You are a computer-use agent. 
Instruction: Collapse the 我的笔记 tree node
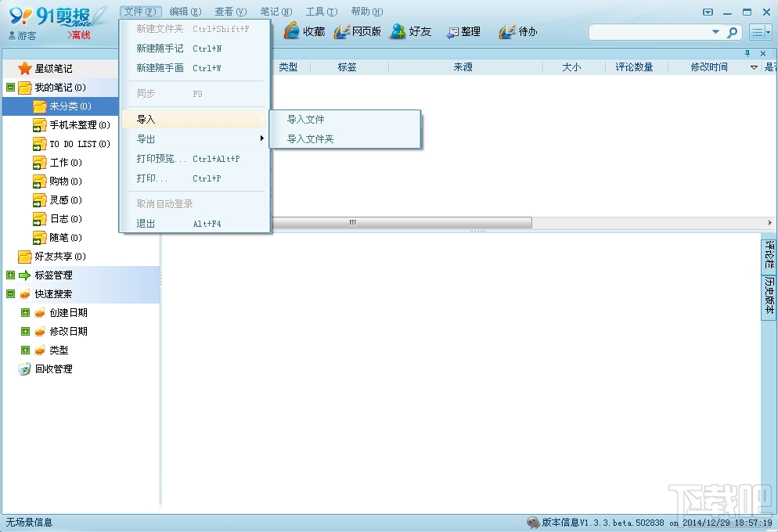click(10, 88)
